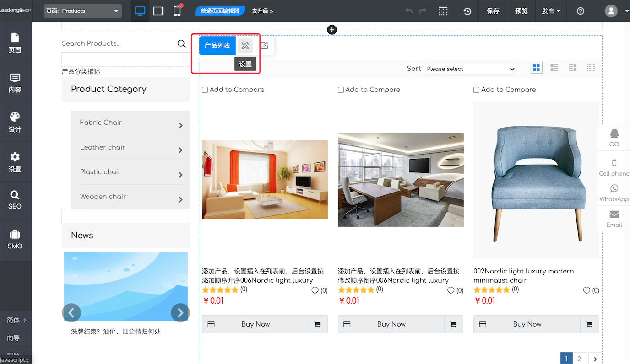Image resolution: width=630 pixels, height=364 pixels.
Task: Open the version history clock icon
Action: [x=467, y=11]
